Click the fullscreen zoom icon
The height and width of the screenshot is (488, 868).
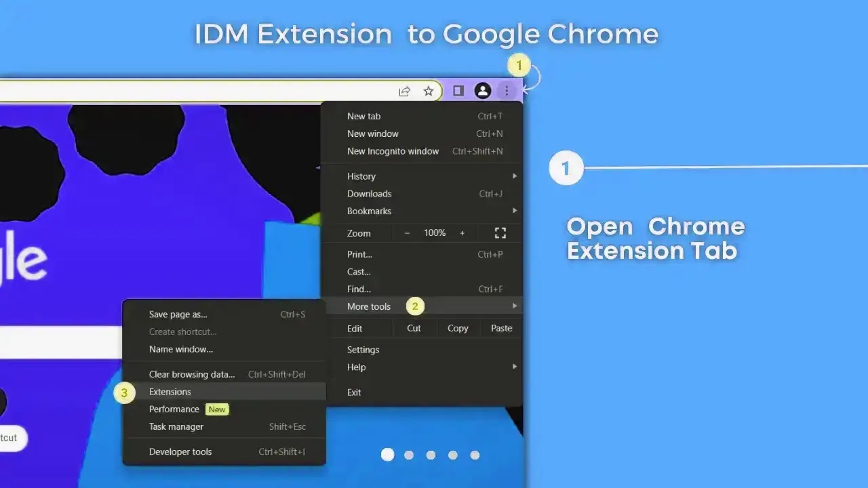pos(500,233)
